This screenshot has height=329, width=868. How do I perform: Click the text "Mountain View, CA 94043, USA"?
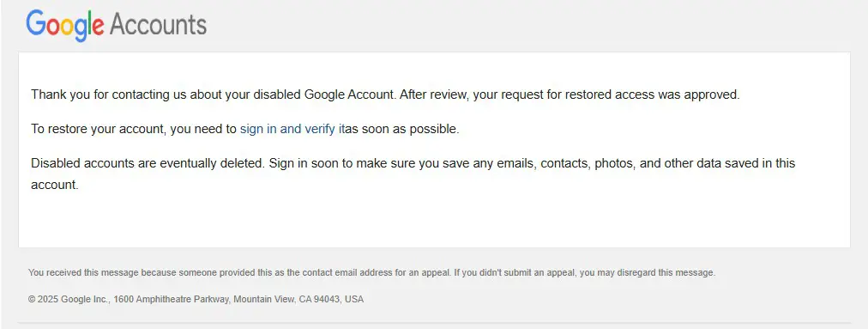[298, 299]
